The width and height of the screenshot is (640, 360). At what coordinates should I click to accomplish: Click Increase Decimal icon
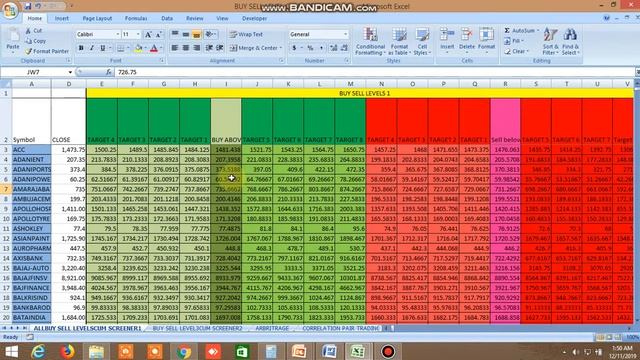pyautogui.click(x=333, y=48)
